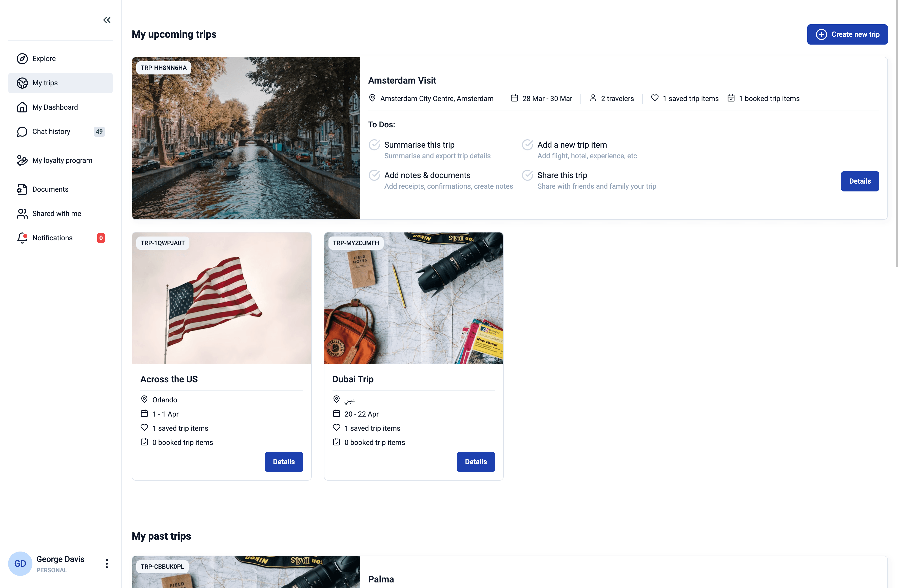Open Details for Dubai Trip
Viewport: 898px width, 588px height.
[475, 462]
